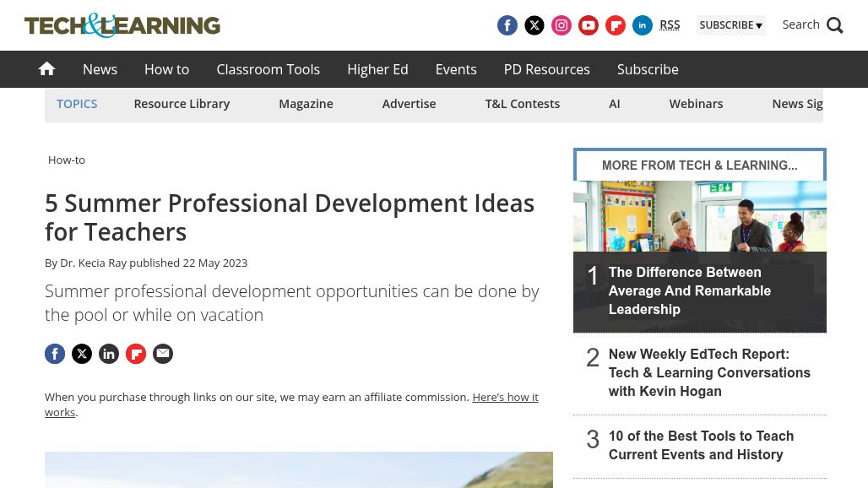Open Tech & Learning Facebook page in header

[507, 25]
